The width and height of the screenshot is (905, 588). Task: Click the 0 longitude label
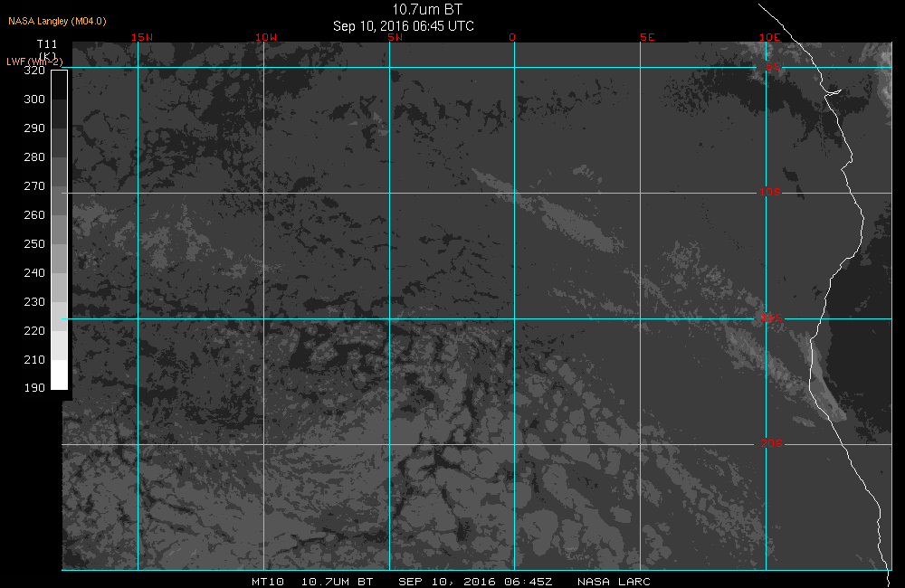(512, 37)
